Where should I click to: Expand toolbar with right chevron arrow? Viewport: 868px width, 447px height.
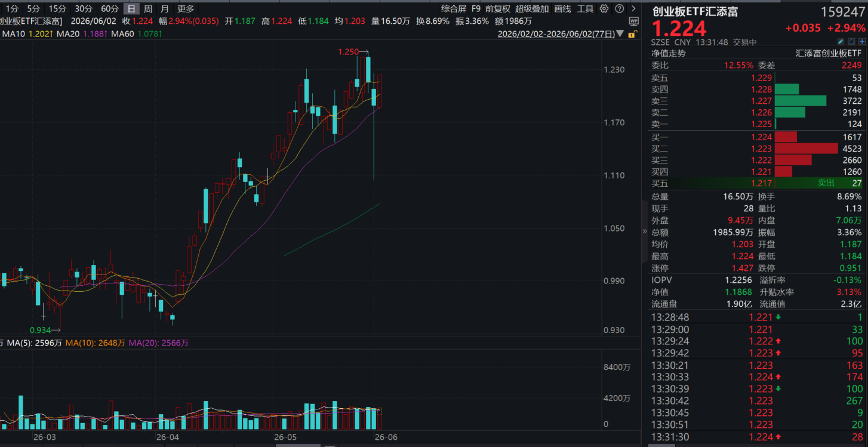pos(633,8)
